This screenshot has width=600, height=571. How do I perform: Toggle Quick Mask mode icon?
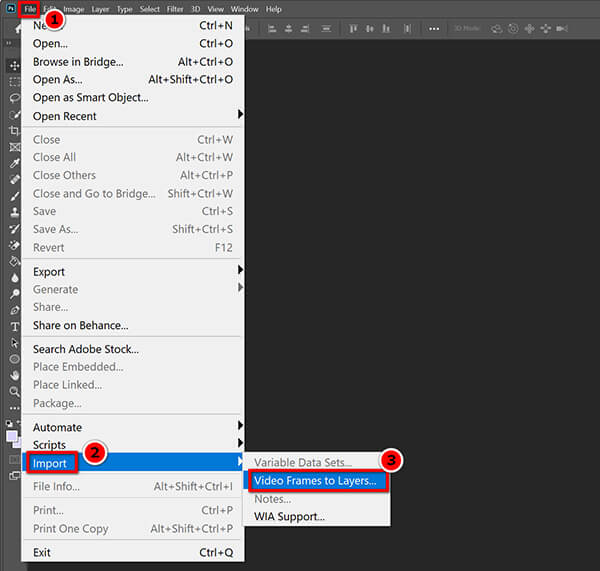(15, 459)
